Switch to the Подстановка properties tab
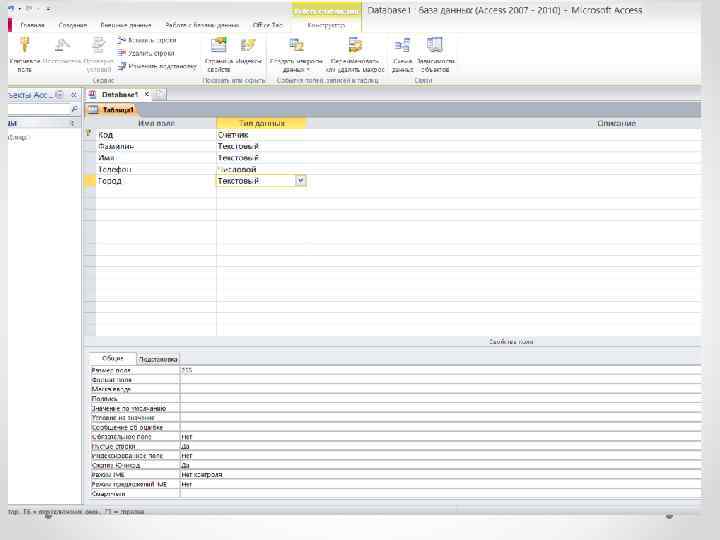Image resolution: width=720 pixels, height=540 pixels. pyautogui.click(x=158, y=359)
